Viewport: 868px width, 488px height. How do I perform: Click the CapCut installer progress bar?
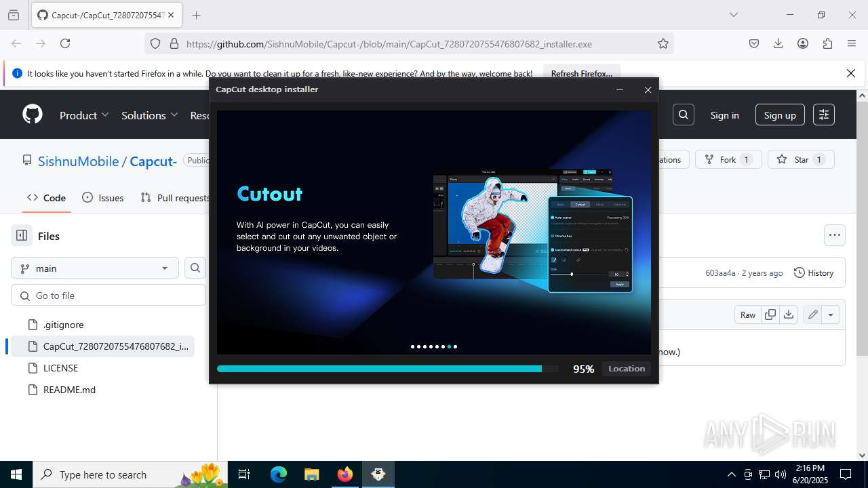pos(388,369)
